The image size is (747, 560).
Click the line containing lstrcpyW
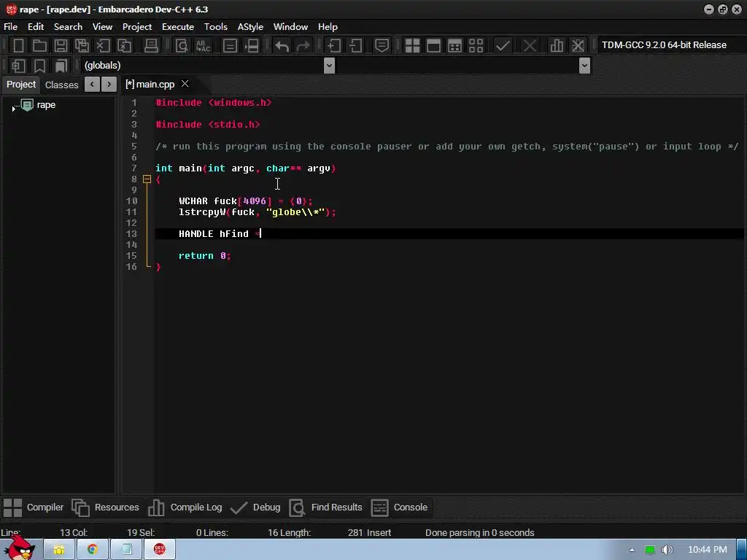point(258,212)
